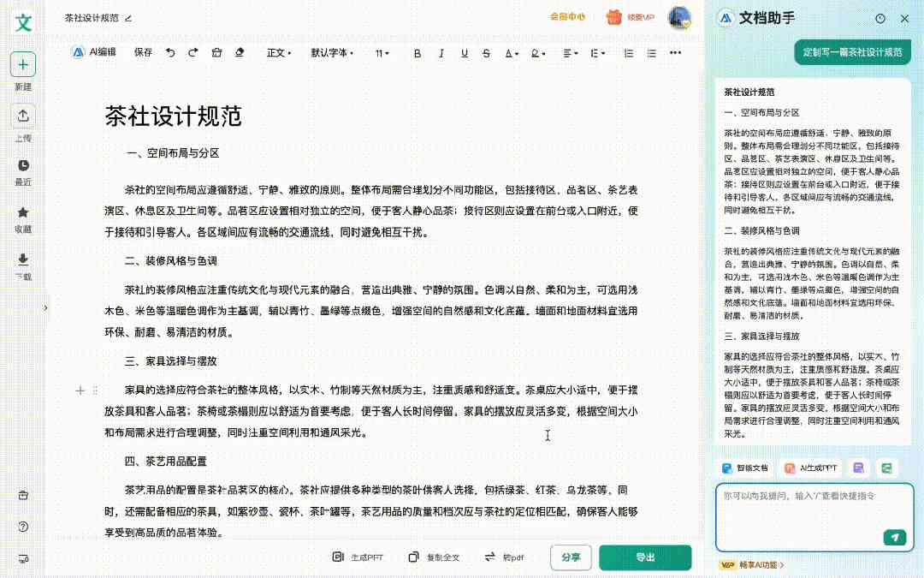924x578 pixels.
Task: Toggle bold formatting
Action: pyautogui.click(x=418, y=53)
